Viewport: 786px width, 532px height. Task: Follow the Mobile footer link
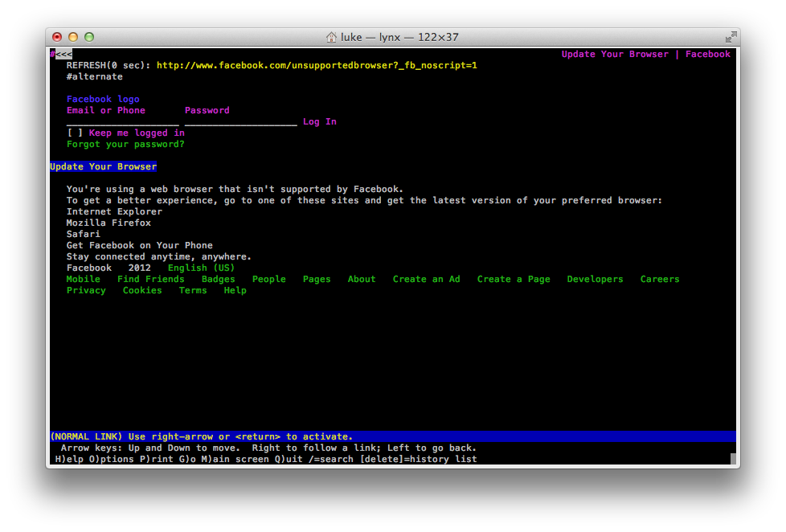[84, 280]
